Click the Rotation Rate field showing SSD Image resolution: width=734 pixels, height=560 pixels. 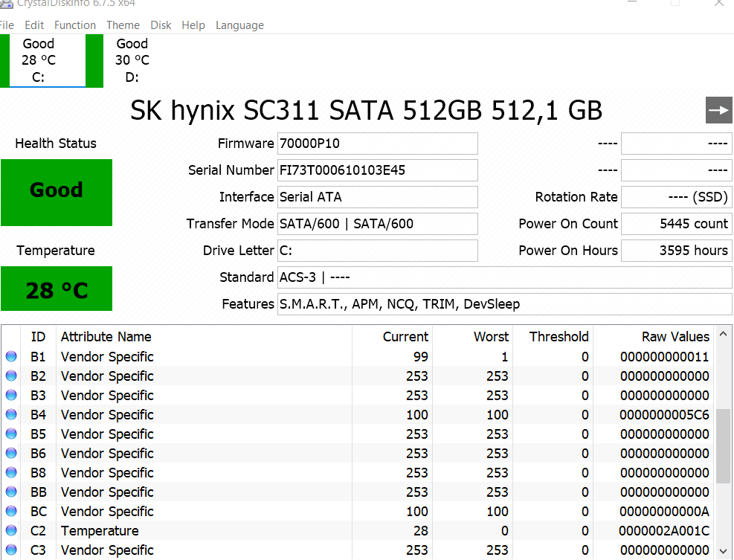677,197
